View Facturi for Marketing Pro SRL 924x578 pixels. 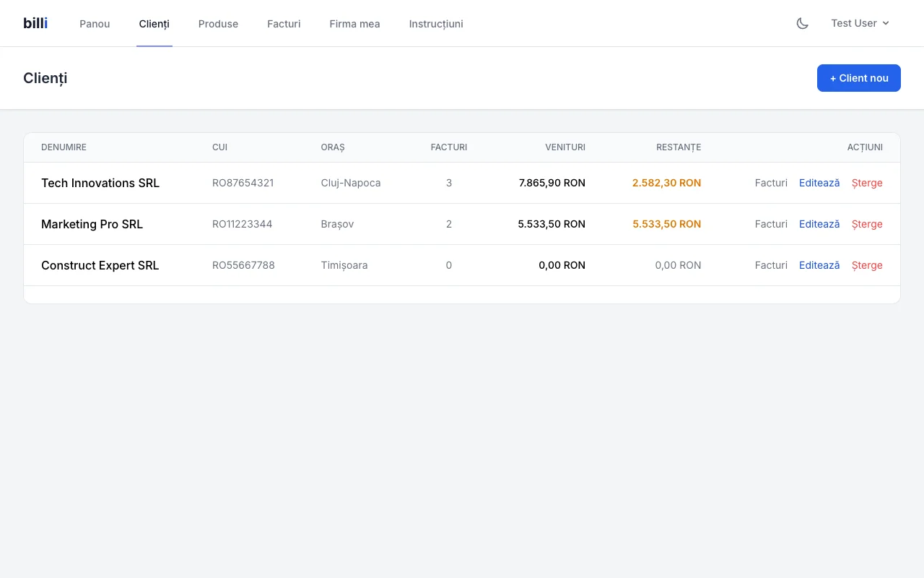tap(771, 224)
